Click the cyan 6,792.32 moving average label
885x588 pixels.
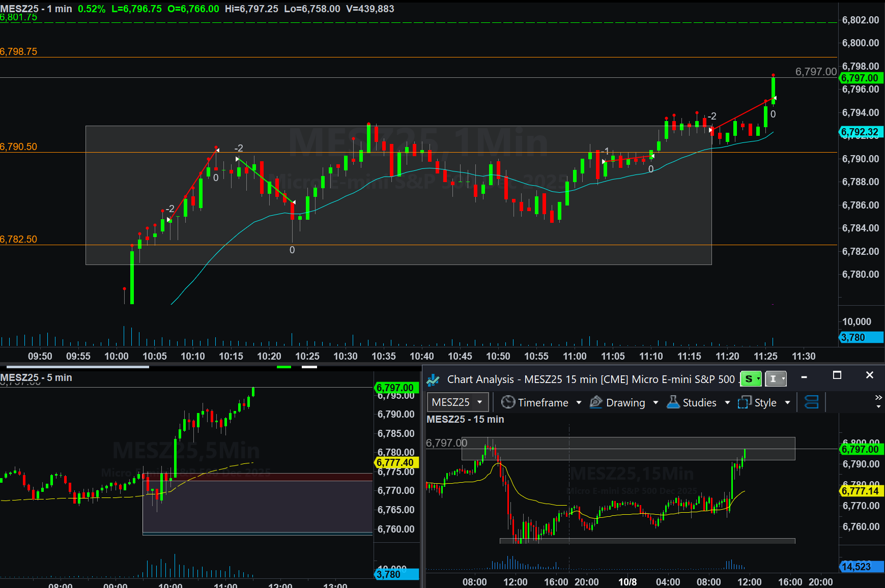point(861,132)
